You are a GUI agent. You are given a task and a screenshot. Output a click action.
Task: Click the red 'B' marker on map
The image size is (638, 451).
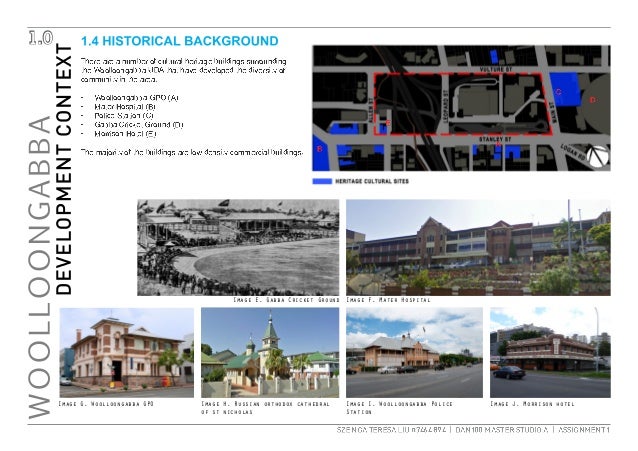(x=319, y=149)
